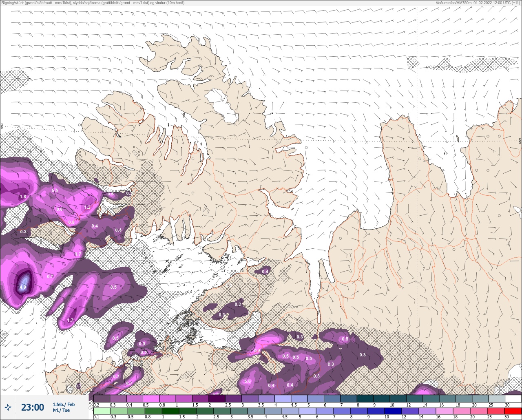Image resolution: width=522 pixels, height=420 pixels.
Task: Select the pale mint rain-scale swatch labeled 0.1
Action: (102, 411)
